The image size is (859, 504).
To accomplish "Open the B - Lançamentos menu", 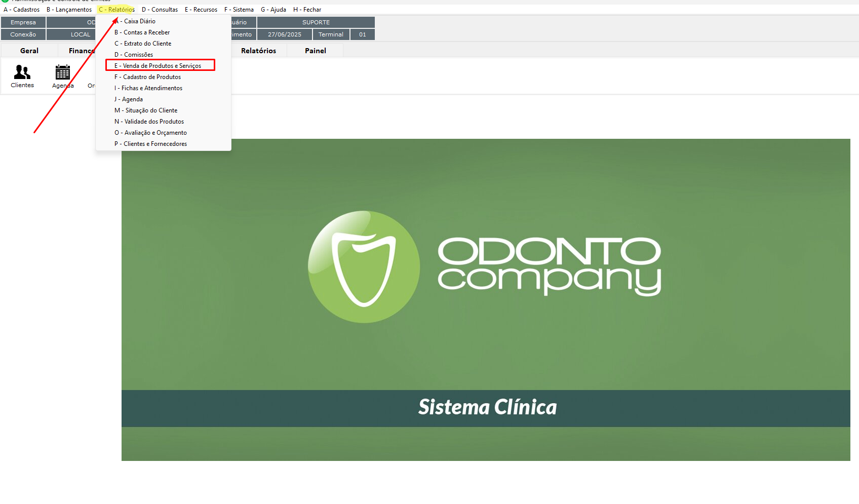I will pos(69,10).
